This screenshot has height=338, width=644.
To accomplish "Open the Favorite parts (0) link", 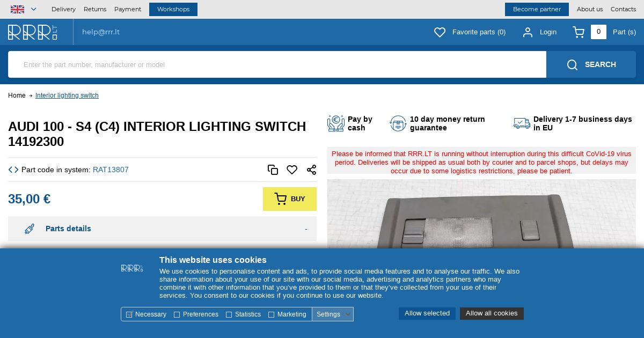I will (479, 32).
